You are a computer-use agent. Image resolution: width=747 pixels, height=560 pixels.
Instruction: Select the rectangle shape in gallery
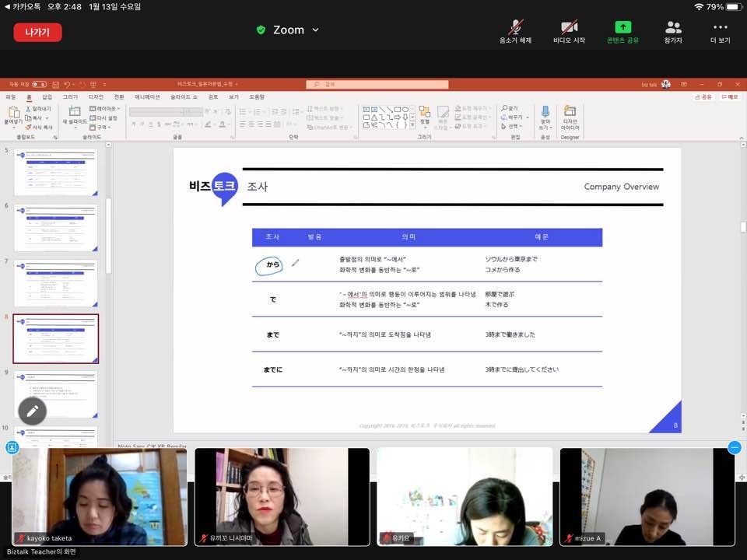(x=398, y=110)
